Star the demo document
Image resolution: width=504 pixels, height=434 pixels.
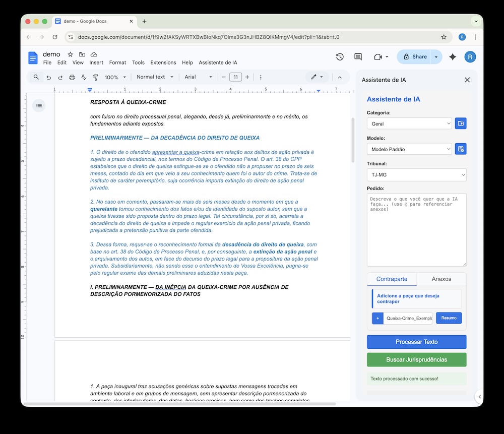pyautogui.click(x=71, y=54)
